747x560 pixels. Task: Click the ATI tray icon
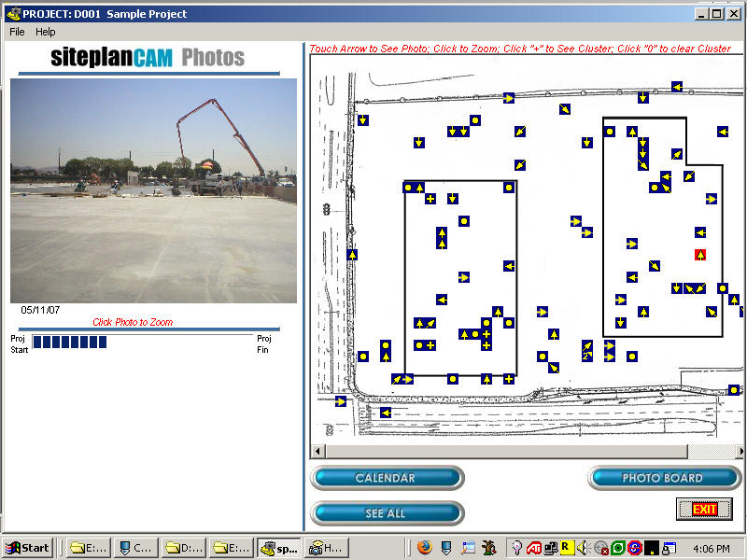pyautogui.click(x=533, y=548)
